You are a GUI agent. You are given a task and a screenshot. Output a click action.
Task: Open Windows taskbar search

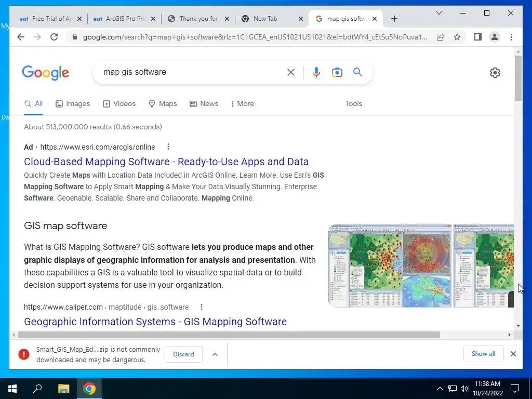pyautogui.click(x=37, y=389)
